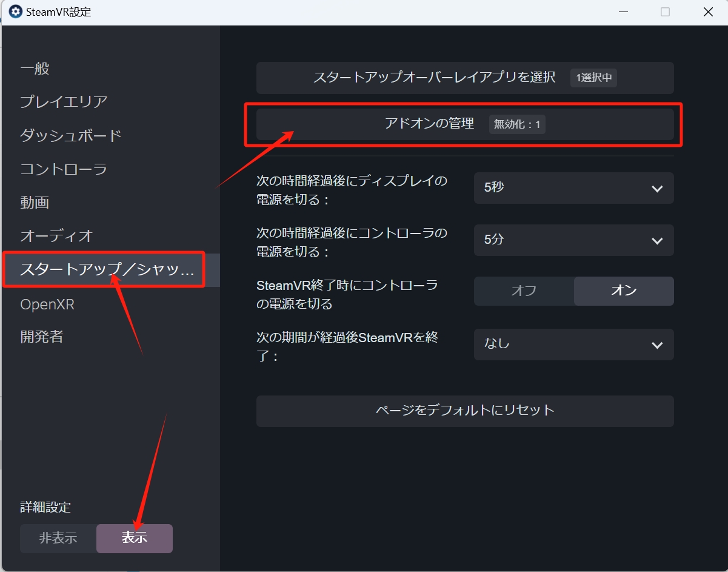Viewport: 728px width, 572px height.
Task: Switch to the プレイエリア section
Action: click(64, 101)
